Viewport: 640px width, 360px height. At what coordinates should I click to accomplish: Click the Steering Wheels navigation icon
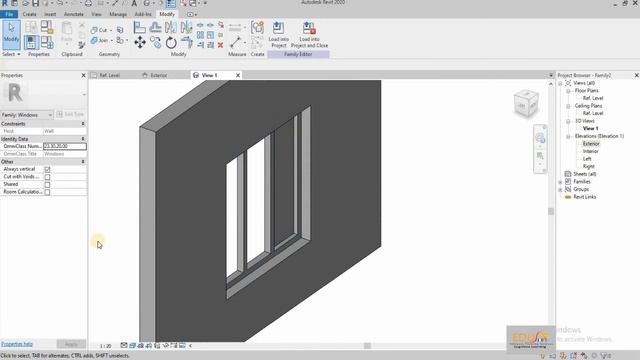coord(540,138)
